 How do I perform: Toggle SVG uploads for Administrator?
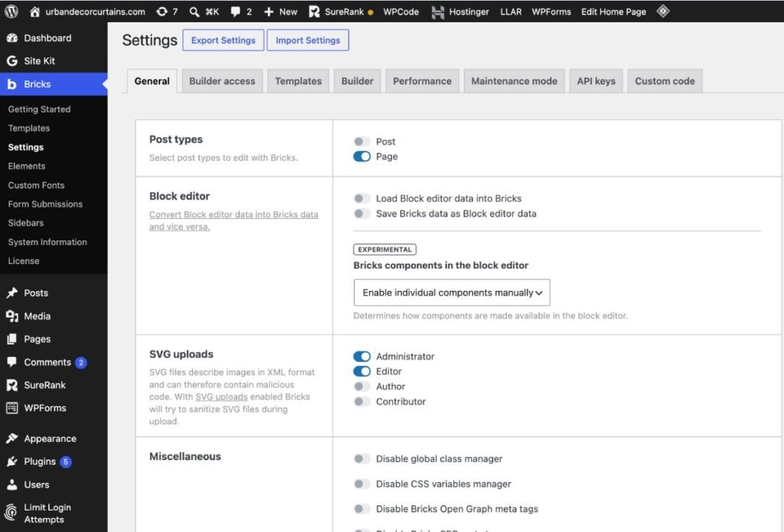pyautogui.click(x=362, y=357)
